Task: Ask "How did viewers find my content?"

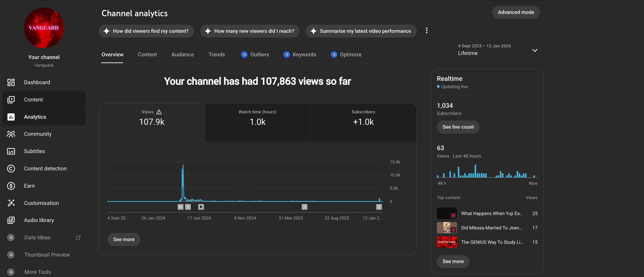Action: pyautogui.click(x=146, y=31)
